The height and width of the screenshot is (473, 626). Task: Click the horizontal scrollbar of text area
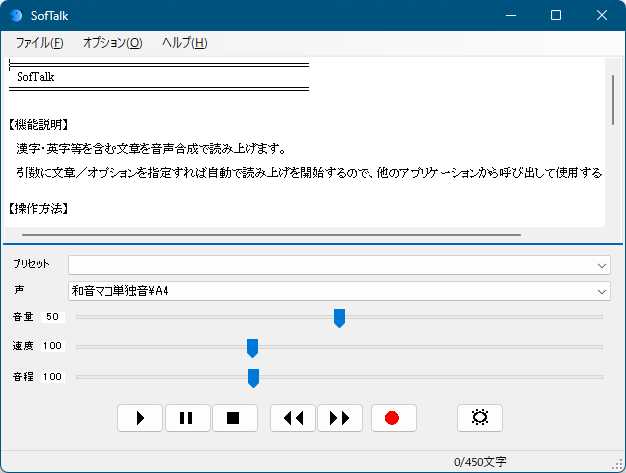coord(271,235)
